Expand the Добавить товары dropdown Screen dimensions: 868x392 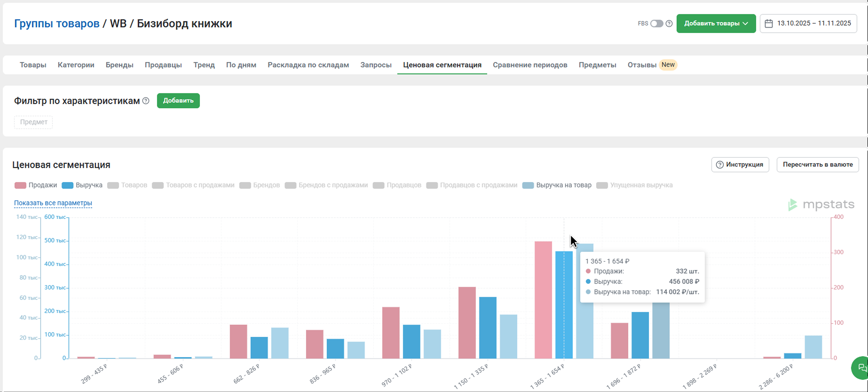click(x=716, y=24)
